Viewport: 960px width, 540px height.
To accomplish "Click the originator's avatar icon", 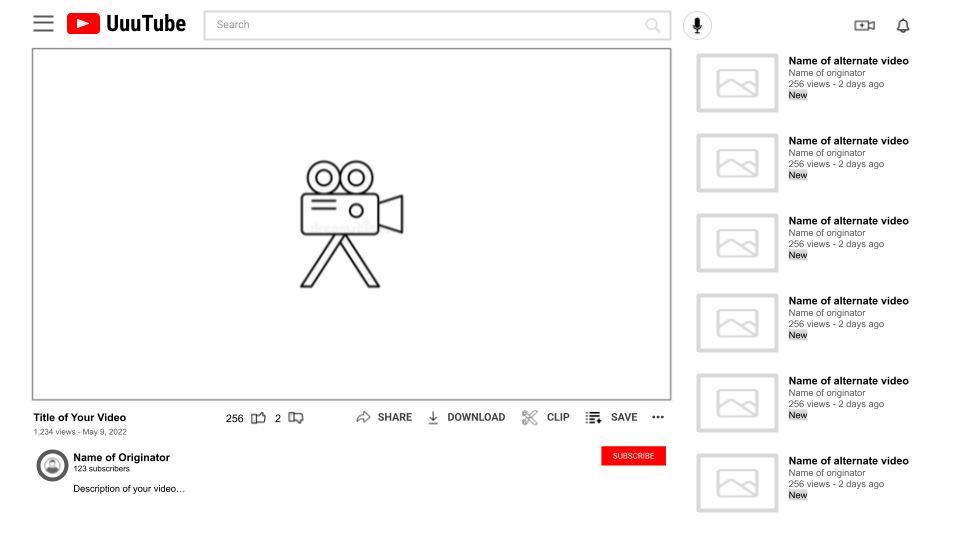I will click(x=52, y=465).
